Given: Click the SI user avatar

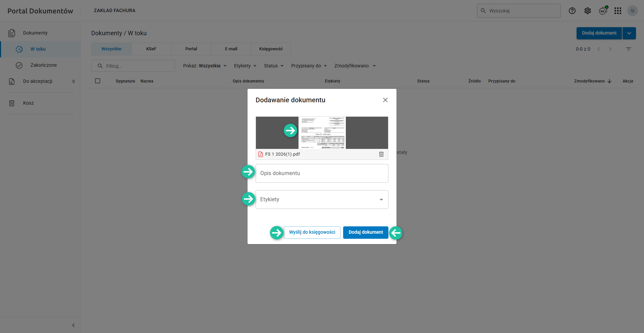Looking at the screenshot, I should 632,11.
